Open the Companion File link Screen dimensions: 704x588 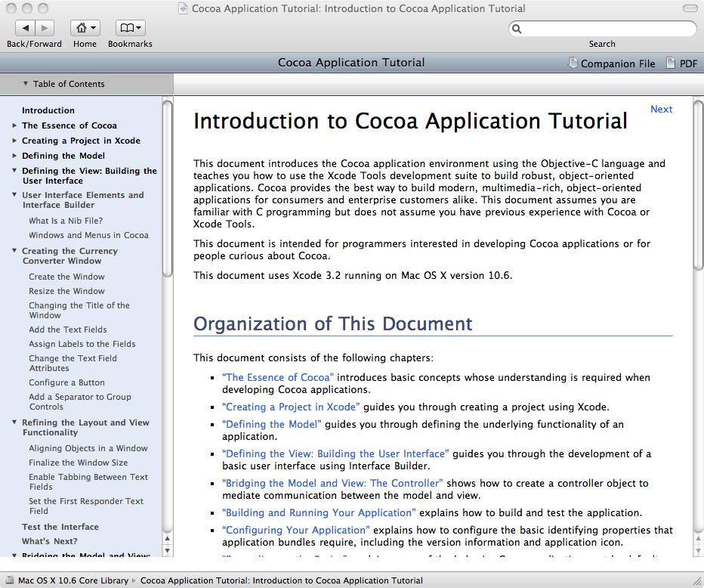click(x=611, y=63)
